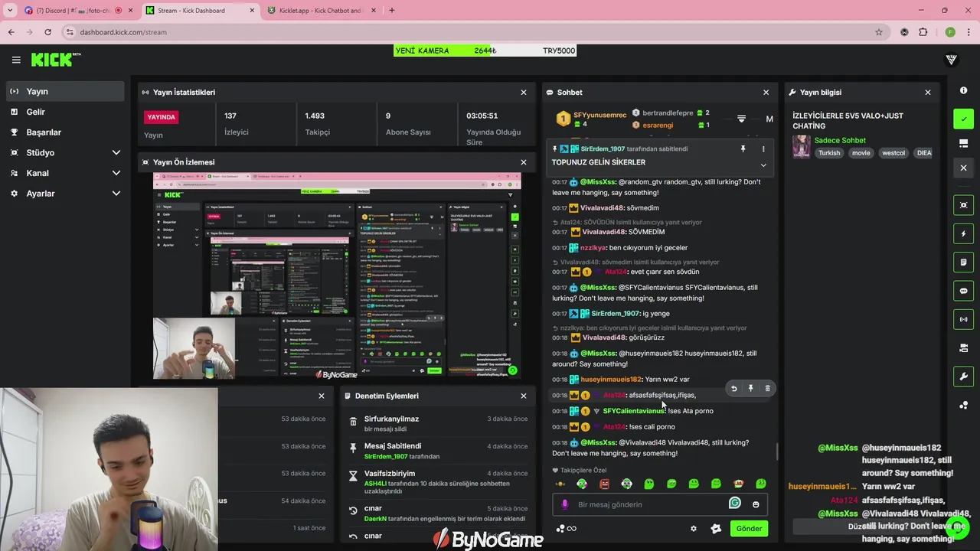This screenshot has height=551, width=980.
Task: Click the chat scrollbar thumb
Action: [776, 451]
